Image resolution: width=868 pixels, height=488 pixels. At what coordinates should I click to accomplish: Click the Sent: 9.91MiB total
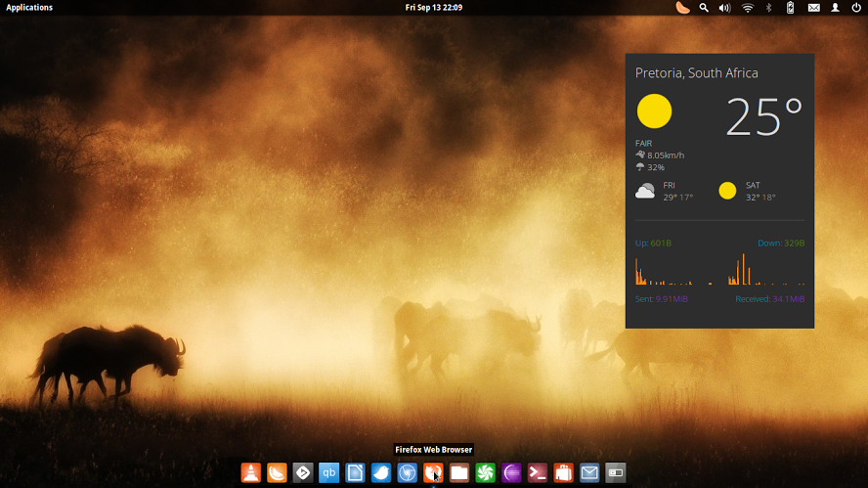tap(662, 299)
